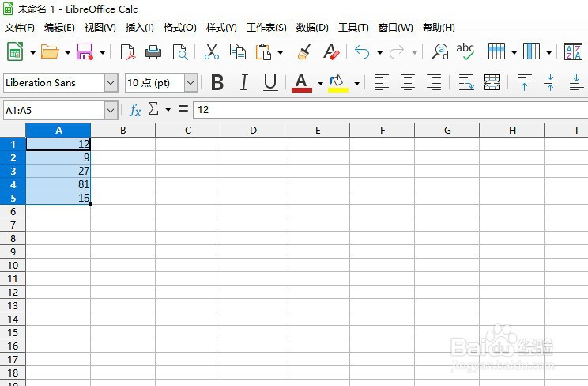This screenshot has width=588, height=386.
Task: Paste from the clipboard
Action: (x=263, y=52)
